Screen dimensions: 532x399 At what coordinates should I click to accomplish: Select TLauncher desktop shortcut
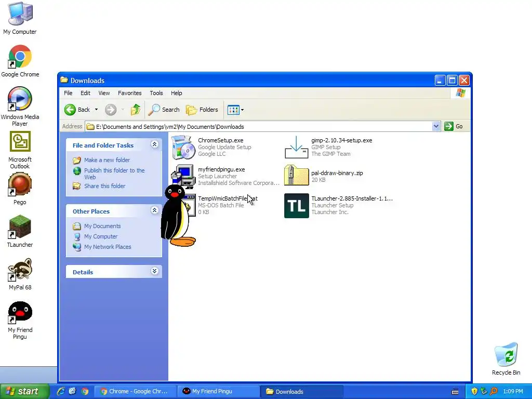[20, 231]
